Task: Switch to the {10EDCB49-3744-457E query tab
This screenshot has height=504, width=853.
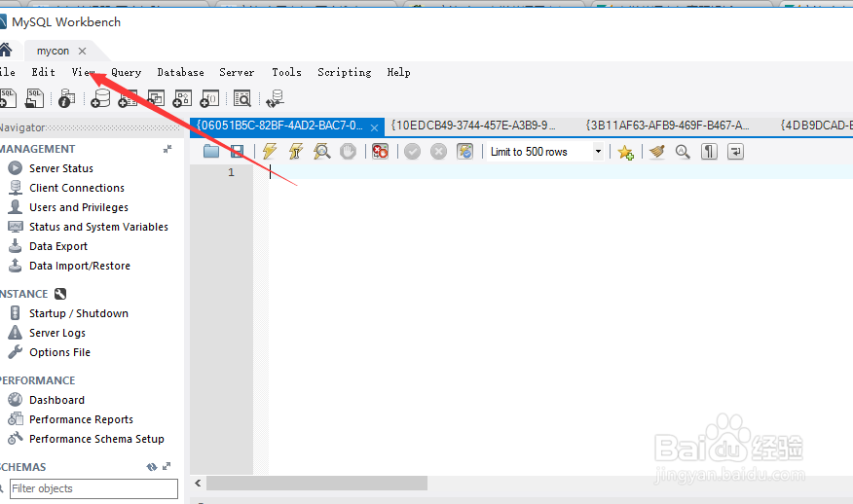Action: coord(472,126)
